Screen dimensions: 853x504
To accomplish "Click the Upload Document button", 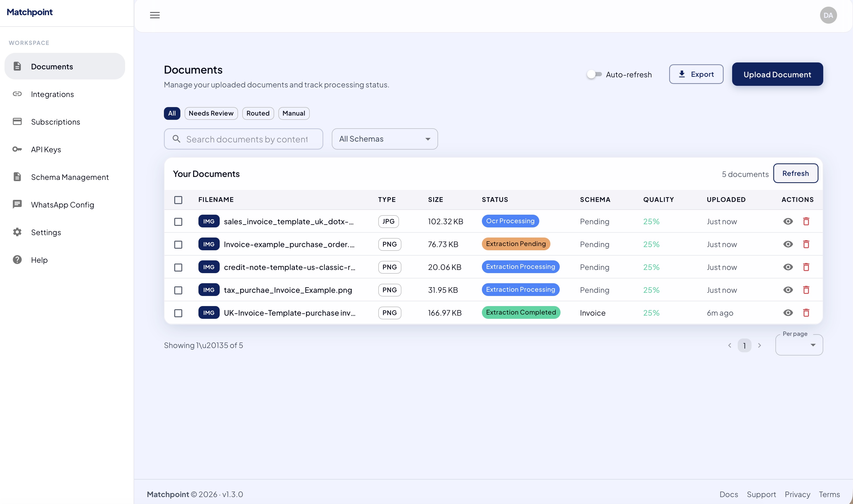I will (777, 74).
